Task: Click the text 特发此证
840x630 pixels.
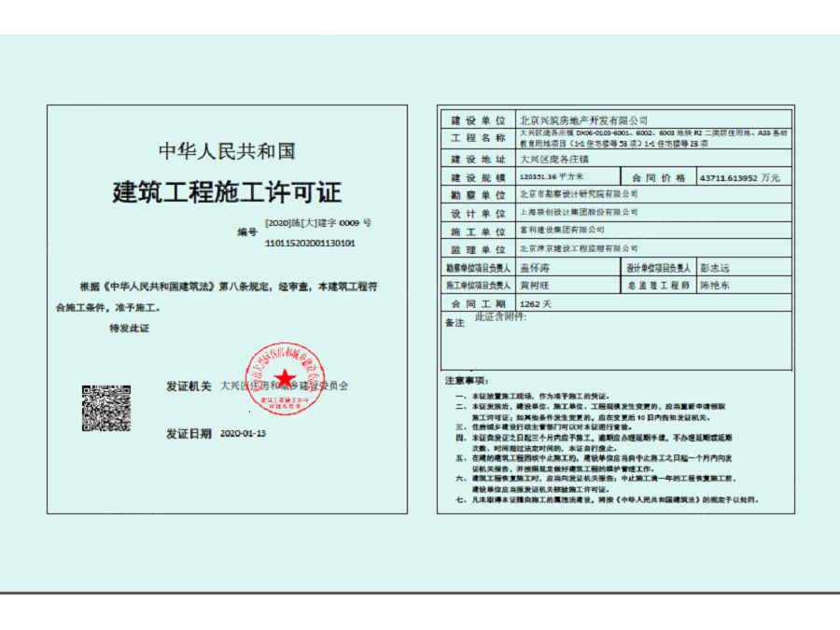Action: (129, 328)
